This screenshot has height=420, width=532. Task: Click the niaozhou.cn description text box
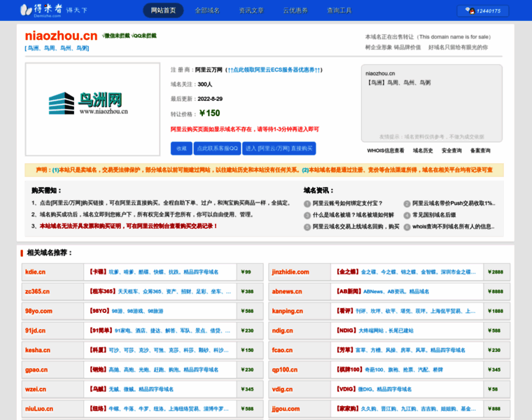[x=432, y=103]
